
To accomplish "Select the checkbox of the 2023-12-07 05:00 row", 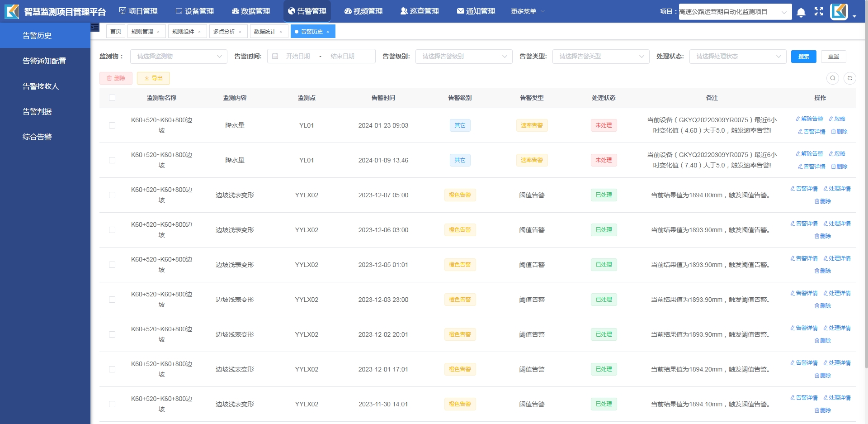I will [112, 195].
